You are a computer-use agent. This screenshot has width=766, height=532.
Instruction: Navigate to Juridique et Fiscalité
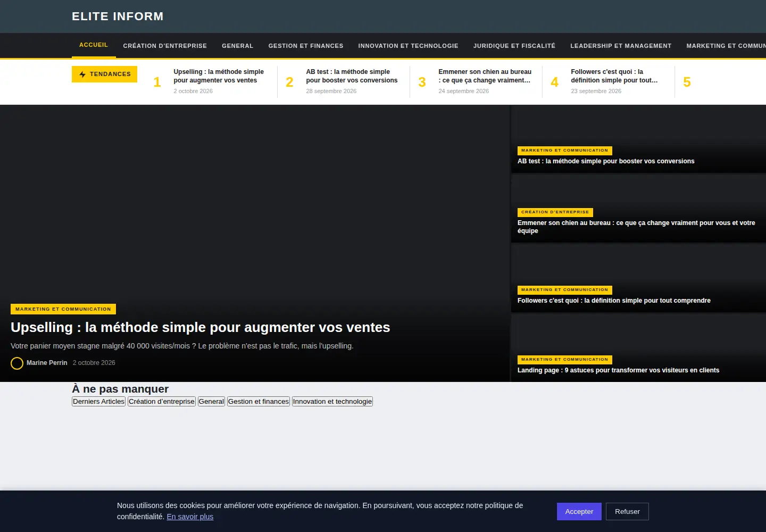[x=514, y=46]
